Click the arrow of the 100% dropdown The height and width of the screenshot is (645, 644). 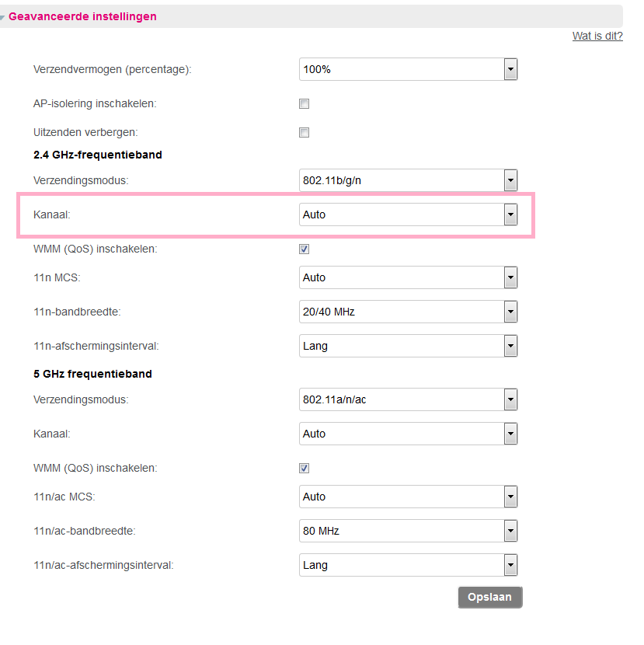coord(510,69)
